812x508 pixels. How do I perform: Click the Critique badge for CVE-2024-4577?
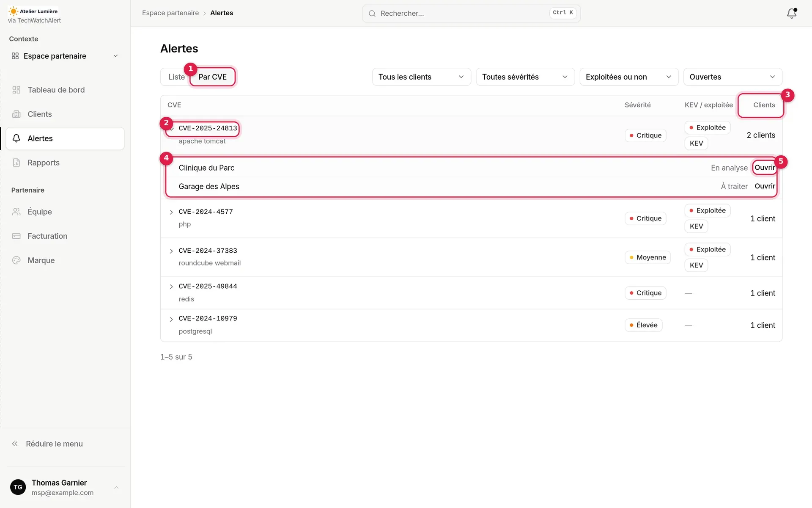tap(645, 218)
